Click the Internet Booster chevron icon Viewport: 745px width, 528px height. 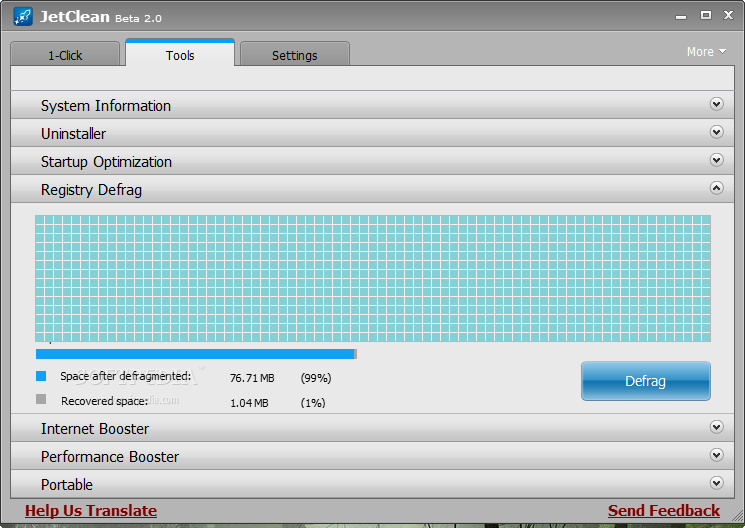716,427
